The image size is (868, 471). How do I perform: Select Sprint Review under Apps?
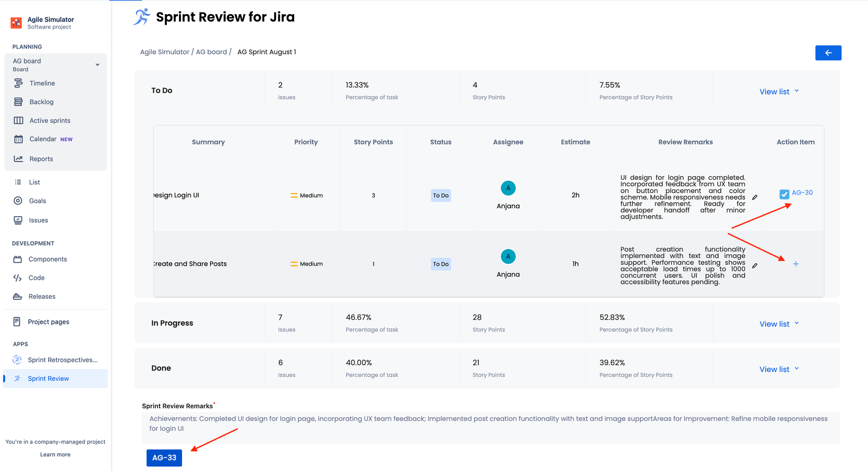click(x=55, y=379)
